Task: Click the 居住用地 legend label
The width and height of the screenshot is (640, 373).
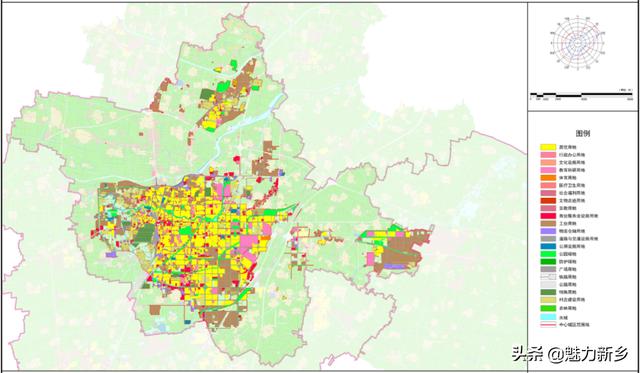Action: 567,147
